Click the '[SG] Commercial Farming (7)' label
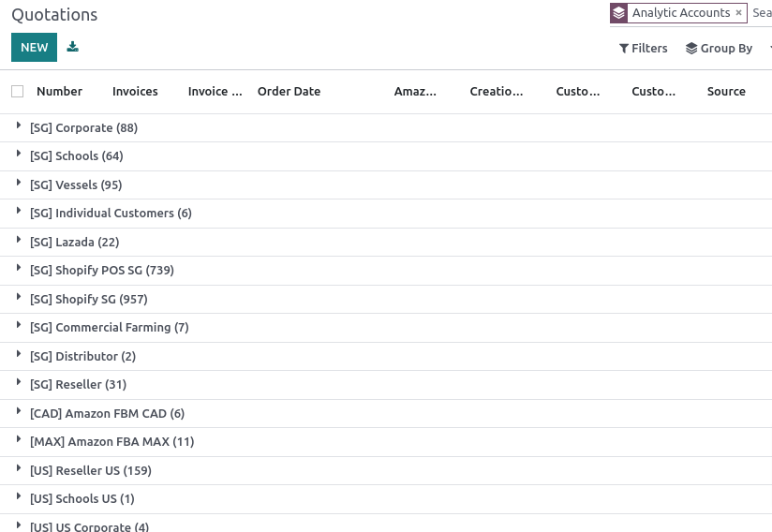The image size is (772, 532). (x=110, y=327)
